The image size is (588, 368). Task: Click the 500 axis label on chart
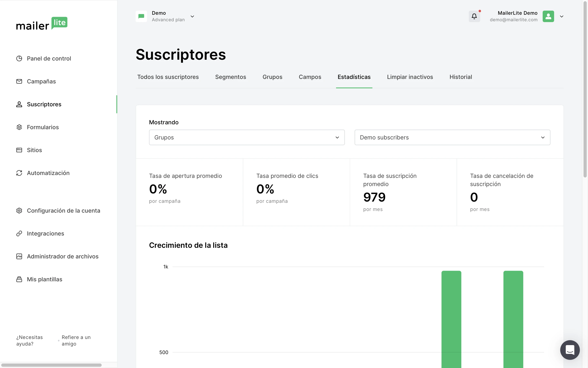164,352
